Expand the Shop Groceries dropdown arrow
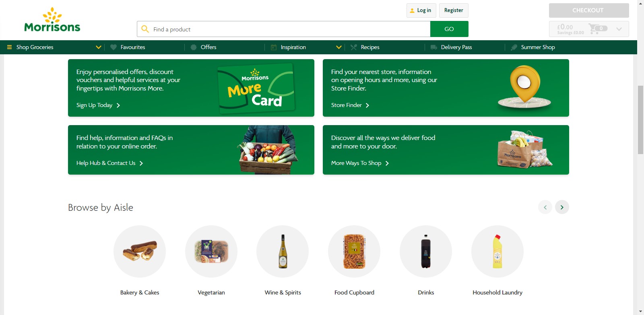The width and height of the screenshot is (644, 315). [x=98, y=47]
